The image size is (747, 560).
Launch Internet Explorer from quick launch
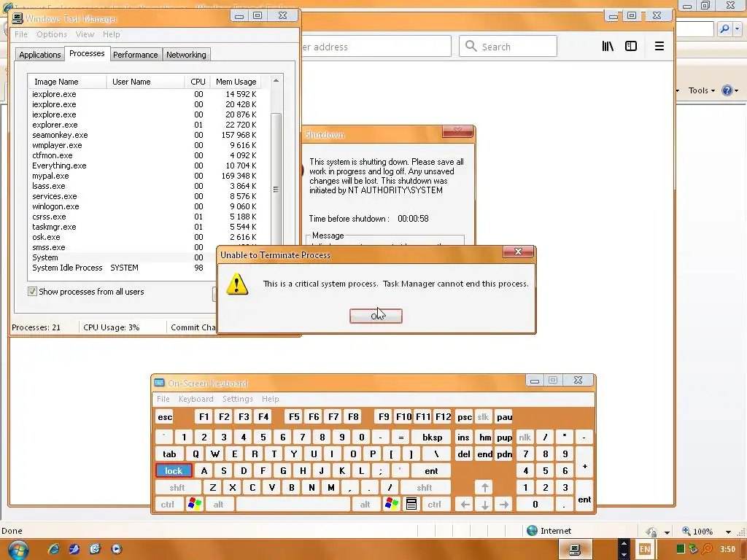[x=54, y=549]
